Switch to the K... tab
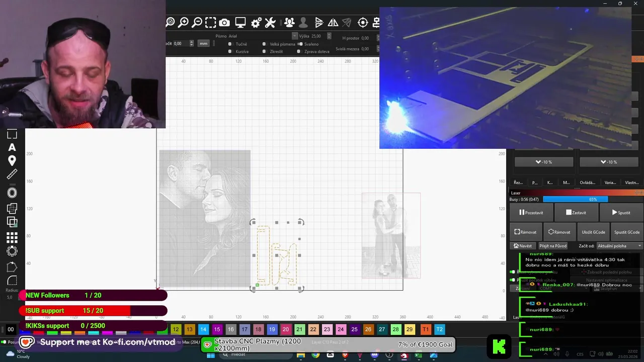Viewport: 644px width, 362px height. (x=550, y=183)
